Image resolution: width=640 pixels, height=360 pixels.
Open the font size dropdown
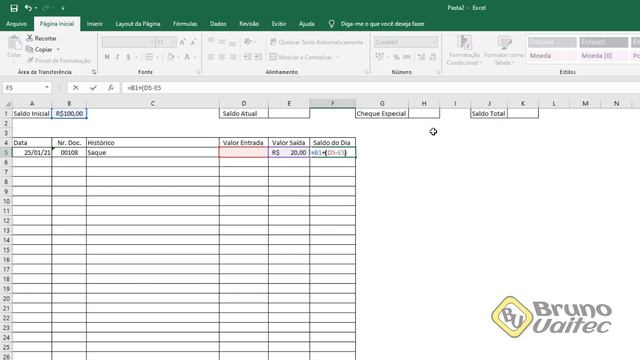point(173,42)
